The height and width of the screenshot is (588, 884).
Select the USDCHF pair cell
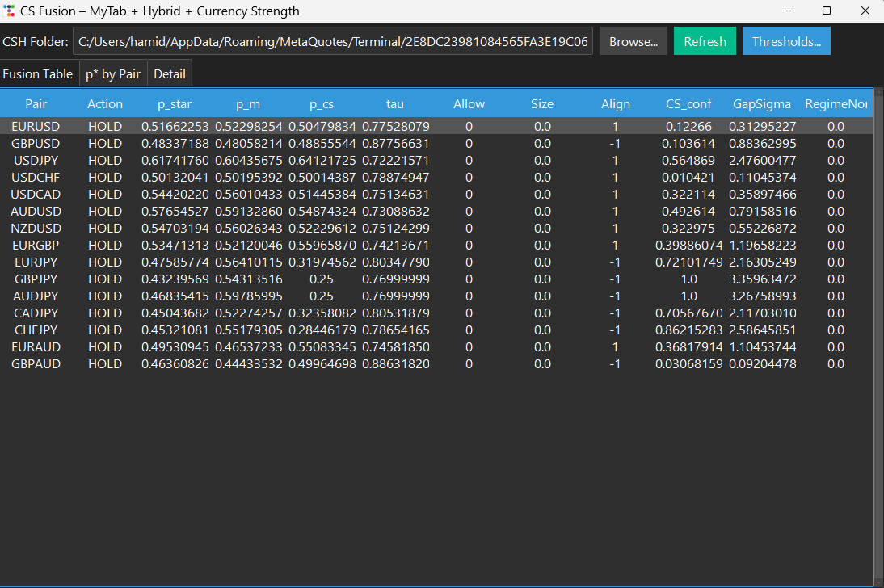[x=36, y=177]
